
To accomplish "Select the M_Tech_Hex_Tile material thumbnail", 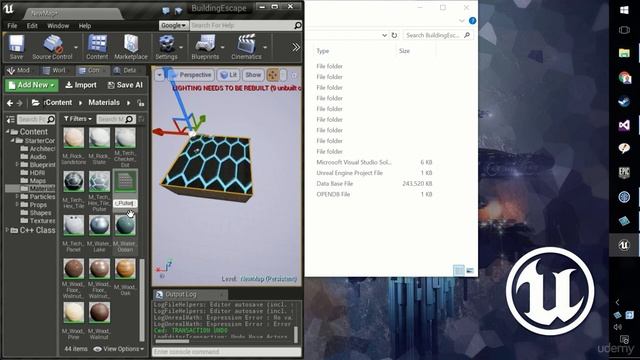I will [x=73, y=181].
